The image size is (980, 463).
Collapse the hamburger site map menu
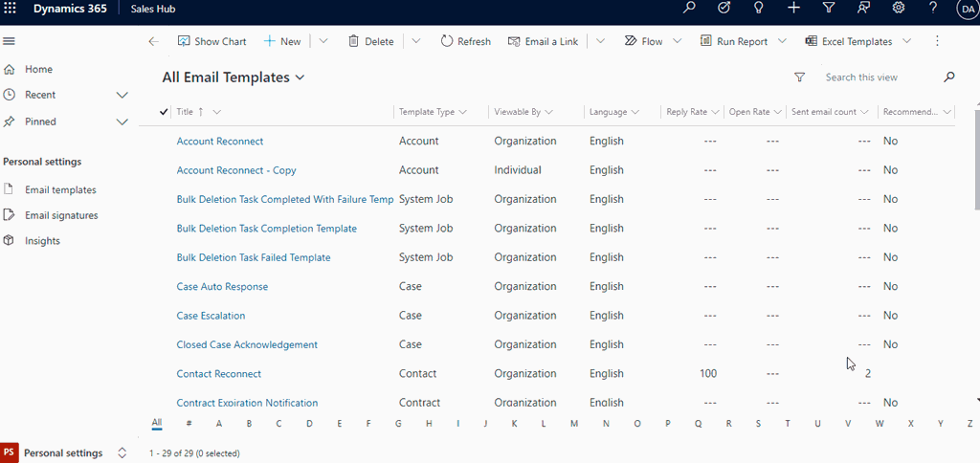[x=10, y=41]
